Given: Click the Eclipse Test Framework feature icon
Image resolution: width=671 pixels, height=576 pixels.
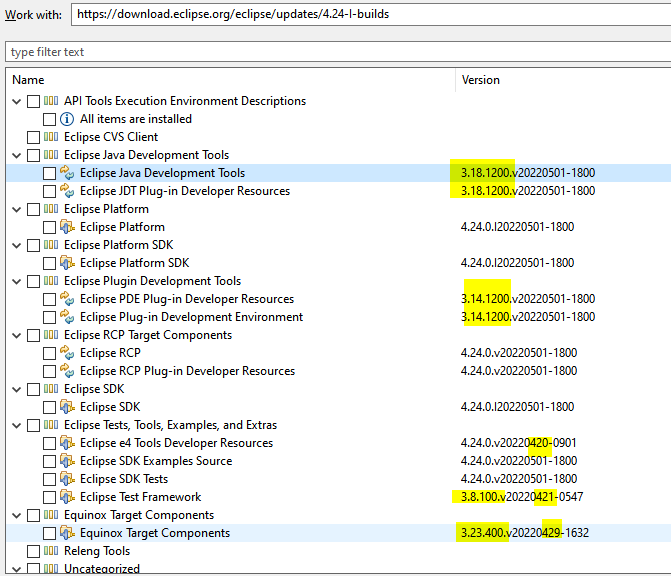Looking at the screenshot, I should [x=68, y=497].
